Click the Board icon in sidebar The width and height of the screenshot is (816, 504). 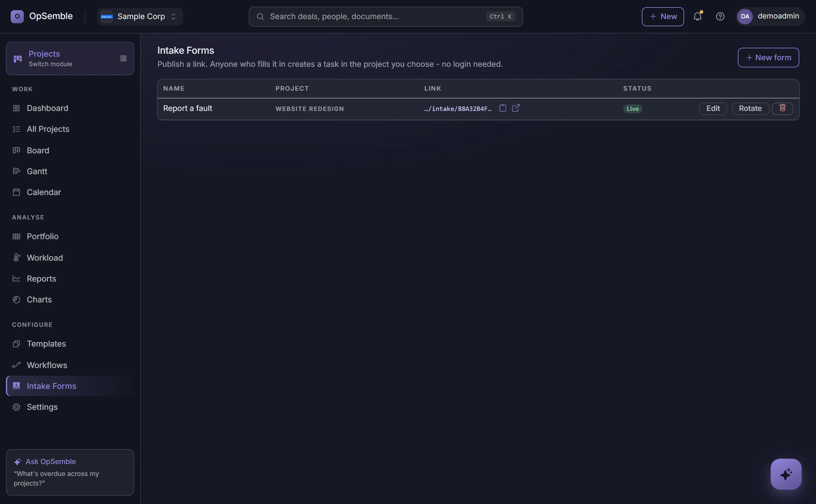(x=16, y=150)
